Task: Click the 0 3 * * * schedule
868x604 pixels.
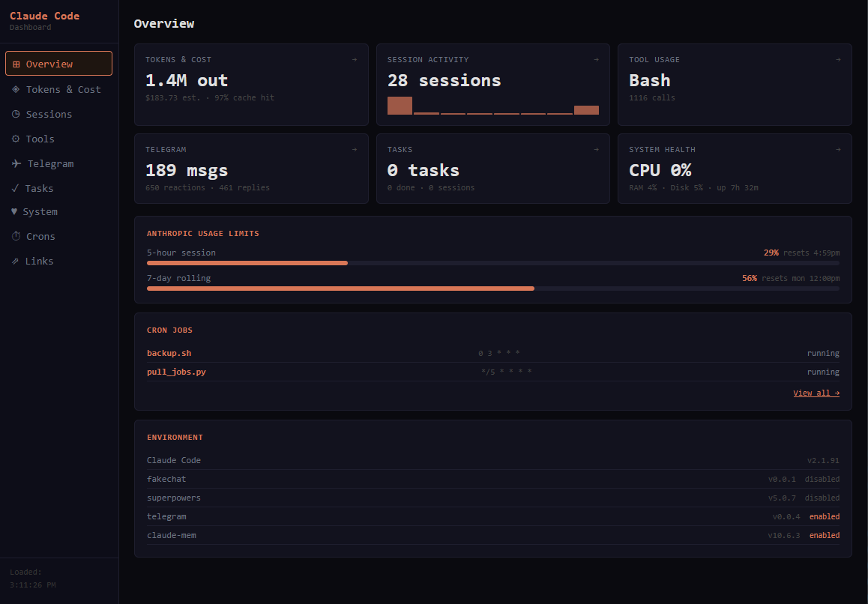Action: click(498, 353)
